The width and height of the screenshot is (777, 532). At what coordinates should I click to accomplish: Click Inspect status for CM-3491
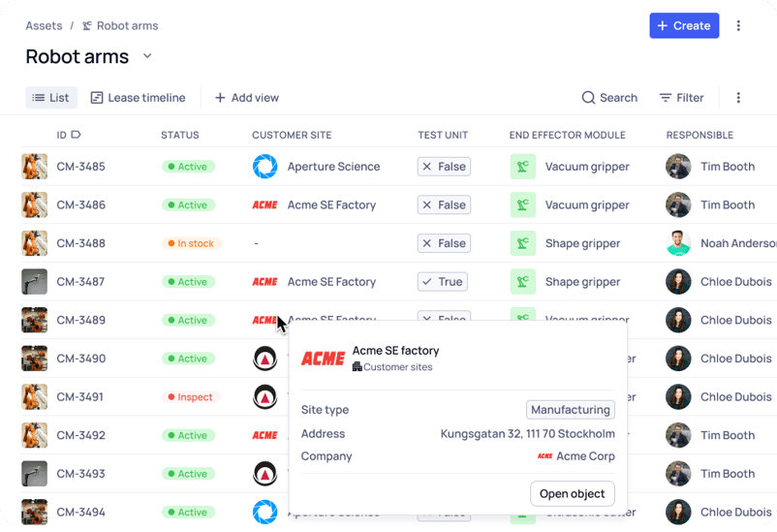pos(191,397)
